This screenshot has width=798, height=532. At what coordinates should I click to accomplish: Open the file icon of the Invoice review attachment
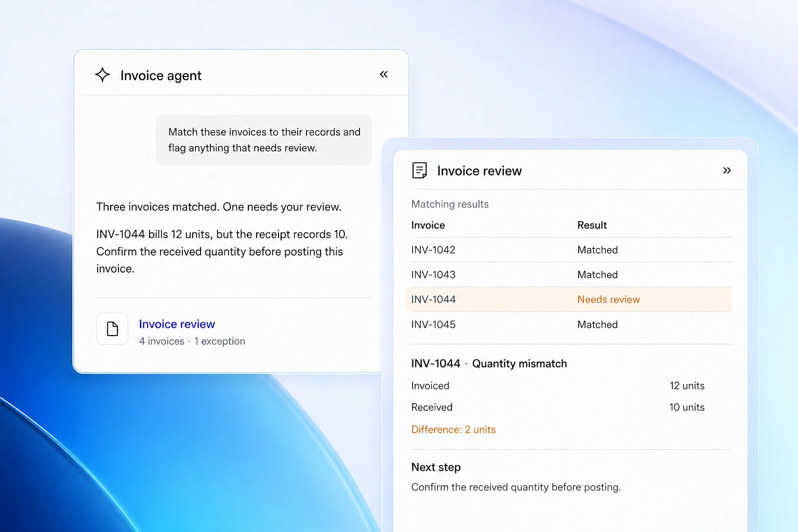pyautogui.click(x=112, y=329)
